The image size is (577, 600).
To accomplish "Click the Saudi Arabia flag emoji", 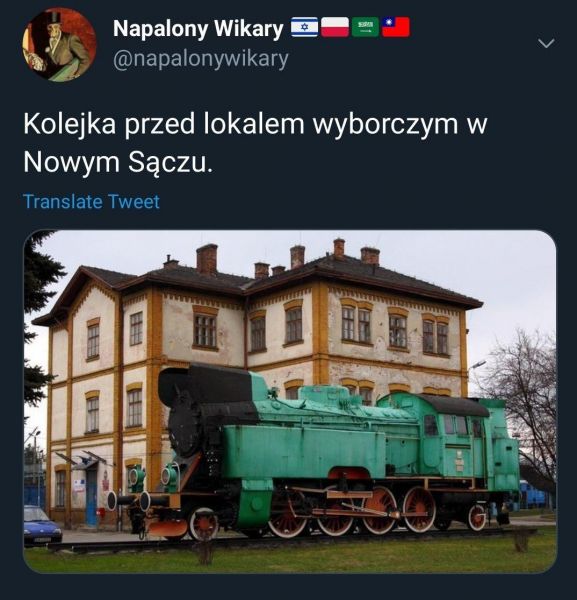I will click(x=365, y=27).
